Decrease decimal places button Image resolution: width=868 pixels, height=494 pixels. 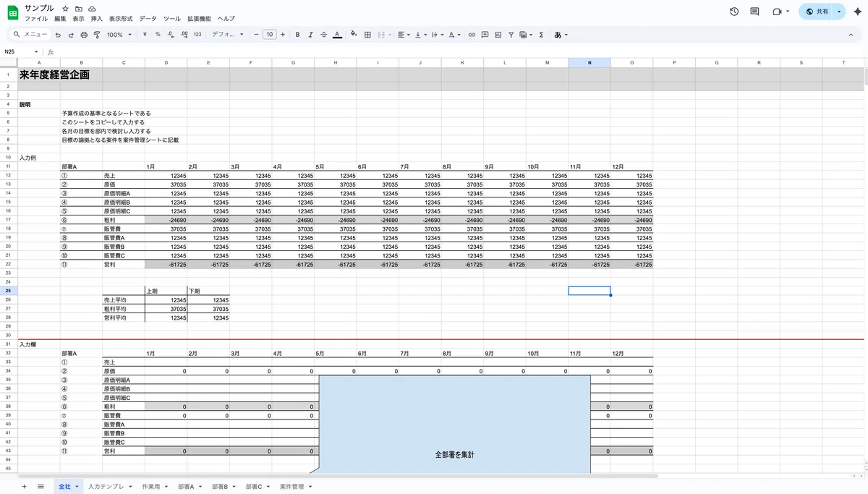tap(170, 34)
